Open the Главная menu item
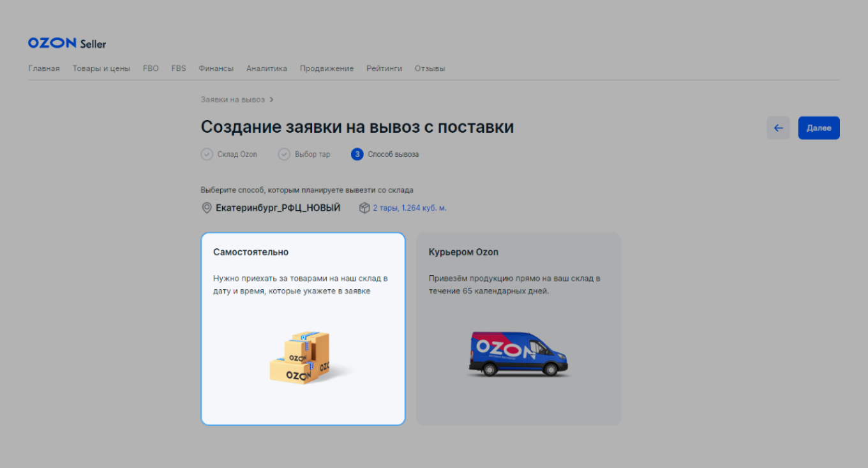This screenshot has width=868, height=468. coord(44,68)
